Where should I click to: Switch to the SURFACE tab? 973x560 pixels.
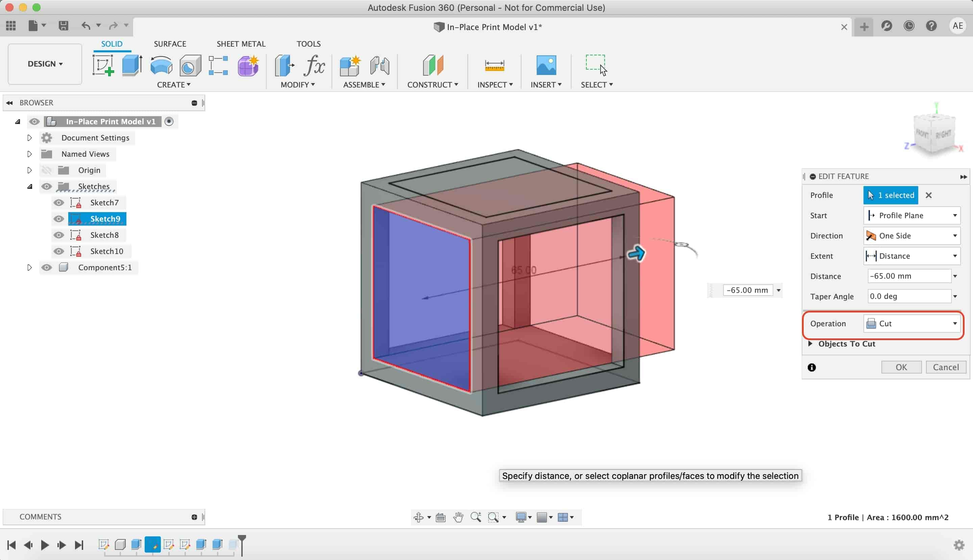pos(170,44)
